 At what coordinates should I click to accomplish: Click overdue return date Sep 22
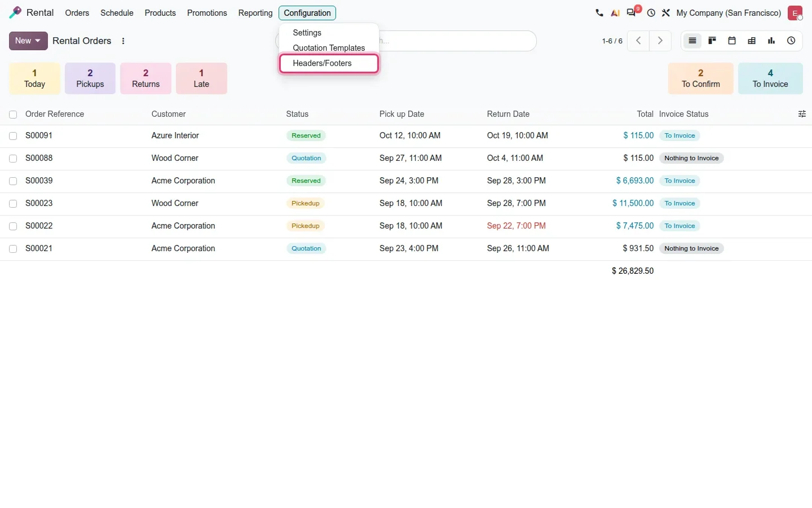[x=516, y=226]
